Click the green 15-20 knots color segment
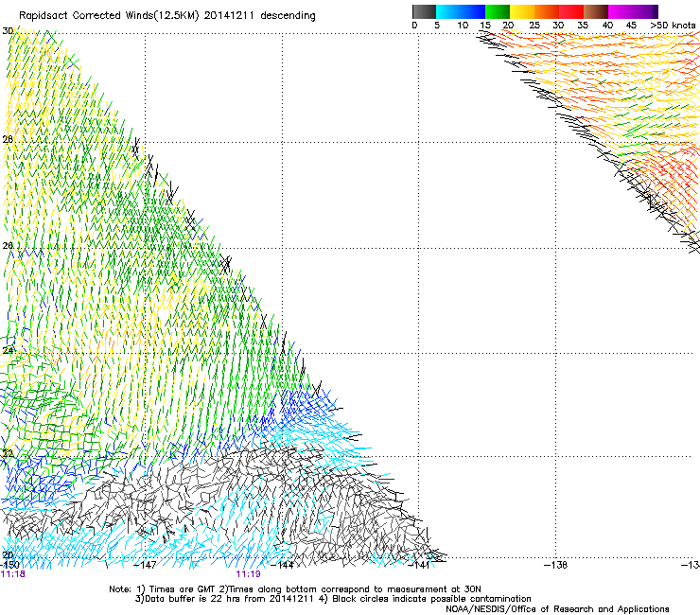The image size is (700, 615). click(x=498, y=11)
